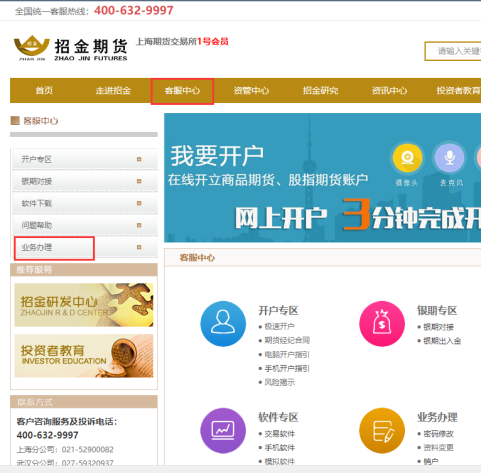This screenshot has width=481, height=473.
Task: Click the yellow webcam icon in banner
Action: click(x=407, y=158)
